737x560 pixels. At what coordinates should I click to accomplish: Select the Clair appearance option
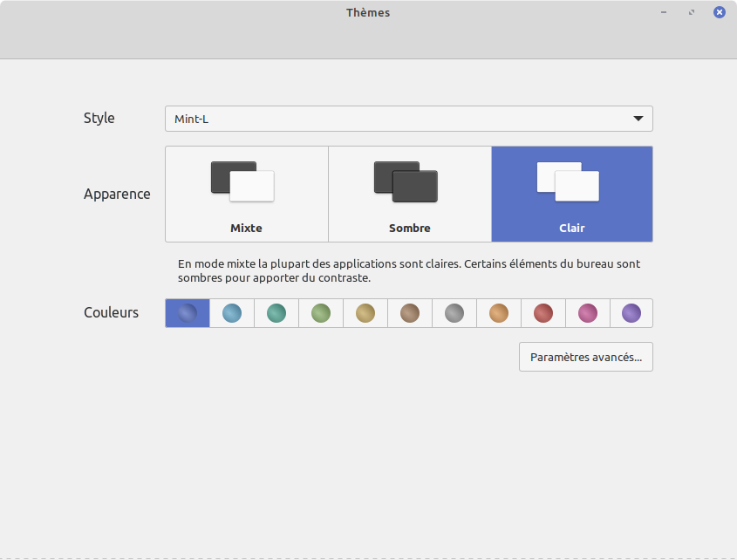572,195
